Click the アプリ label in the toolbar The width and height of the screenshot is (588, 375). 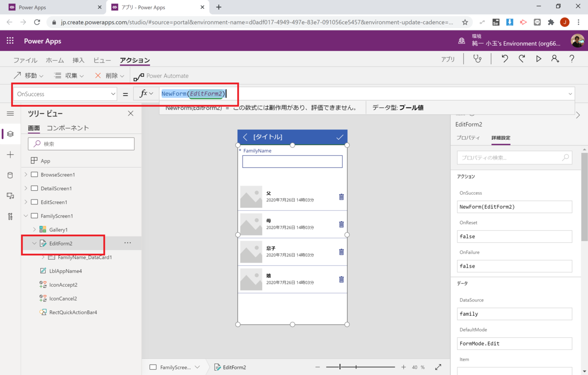(447, 59)
